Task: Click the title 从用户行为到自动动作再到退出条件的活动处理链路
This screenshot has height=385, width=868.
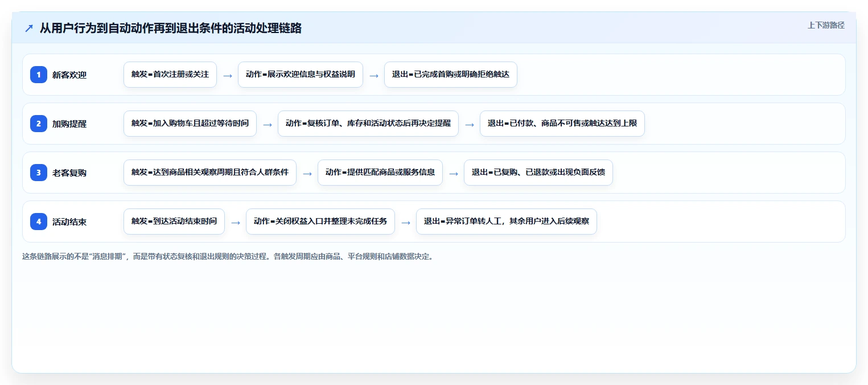Action: pos(171,28)
